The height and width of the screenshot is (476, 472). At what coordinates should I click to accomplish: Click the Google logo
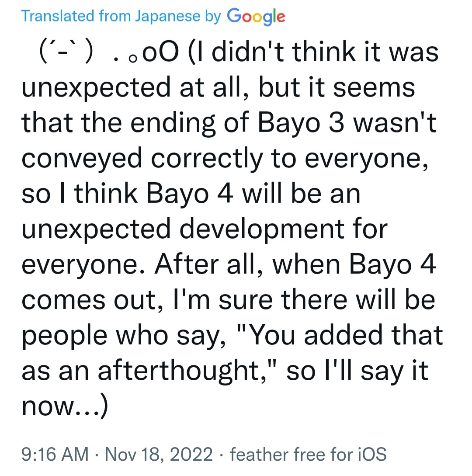256,17
